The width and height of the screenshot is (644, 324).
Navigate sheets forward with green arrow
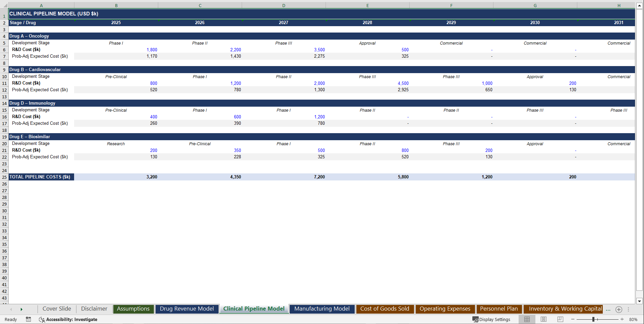pos(21,309)
